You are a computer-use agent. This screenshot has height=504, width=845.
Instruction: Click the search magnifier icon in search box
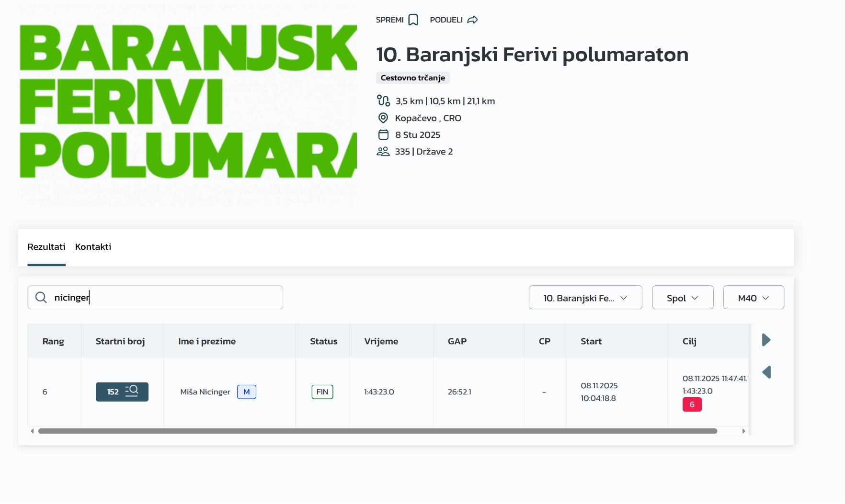pyautogui.click(x=41, y=298)
